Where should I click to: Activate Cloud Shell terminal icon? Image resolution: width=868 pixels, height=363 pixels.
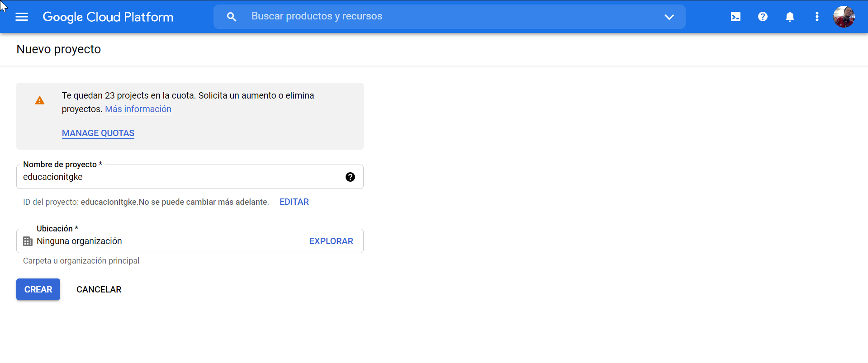735,17
